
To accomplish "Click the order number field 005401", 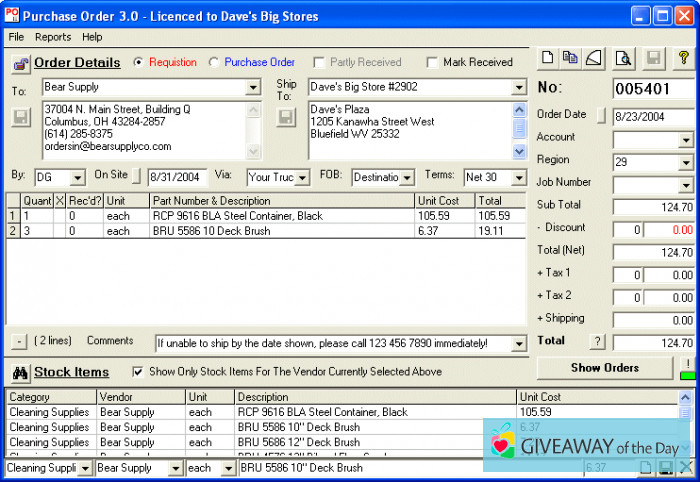I will click(653, 88).
